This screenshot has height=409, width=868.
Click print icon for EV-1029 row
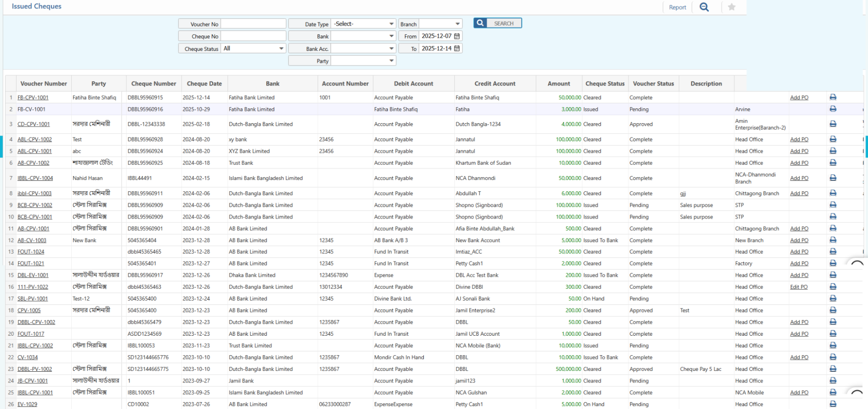tap(833, 404)
